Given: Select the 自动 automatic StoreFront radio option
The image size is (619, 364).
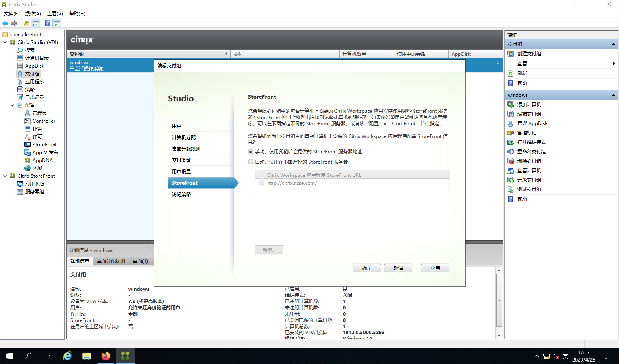Looking at the screenshot, I should point(251,162).
